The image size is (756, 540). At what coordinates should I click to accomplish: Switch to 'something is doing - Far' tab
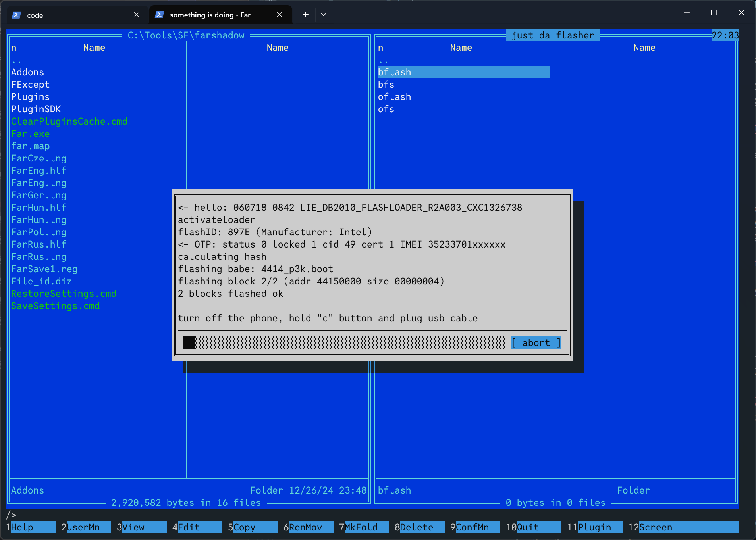click(220, 15)
